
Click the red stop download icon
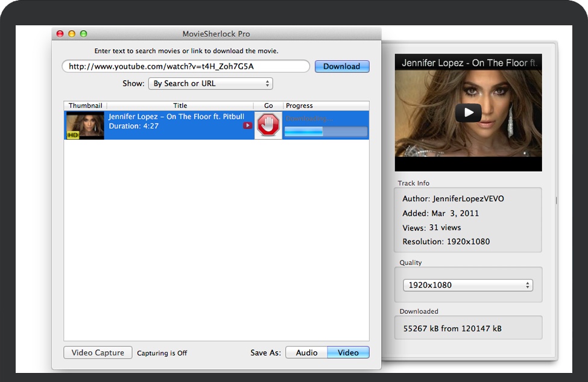(268, 125)
